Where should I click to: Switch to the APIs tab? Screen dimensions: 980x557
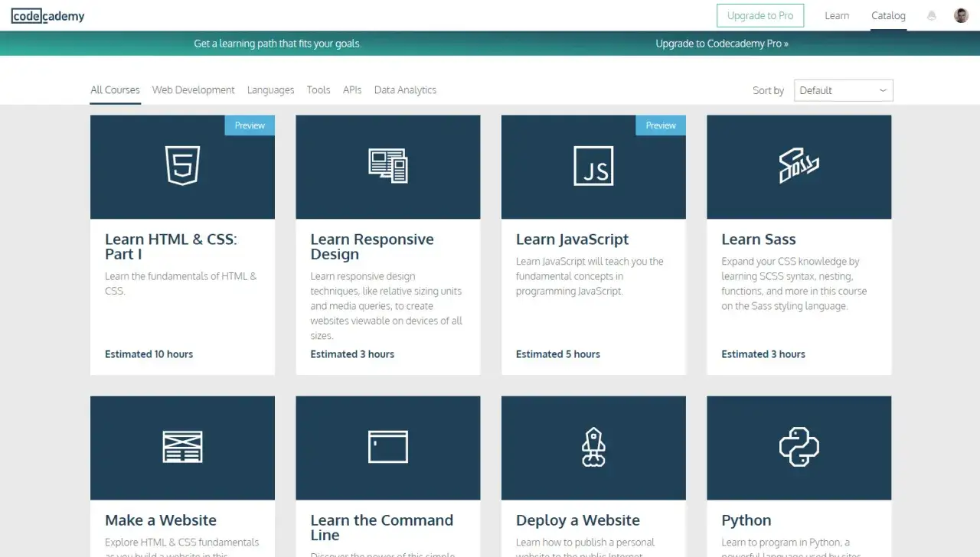tap(352, 90)
